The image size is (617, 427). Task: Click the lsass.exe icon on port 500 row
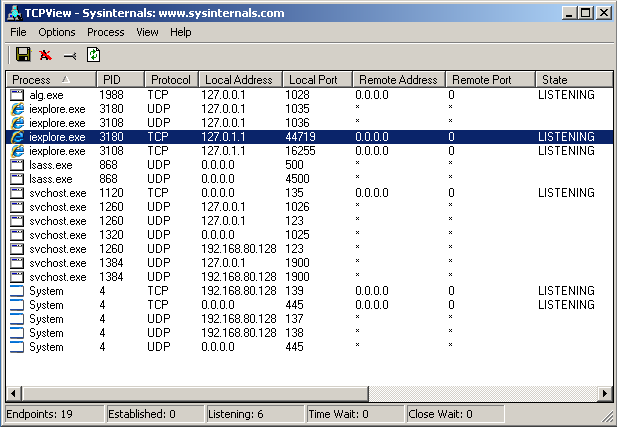[x=17, y=165]
